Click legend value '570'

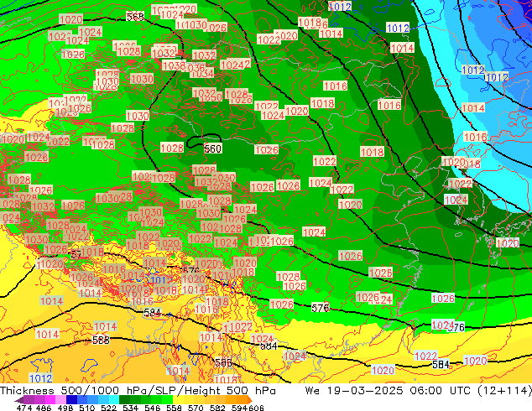click(x=196, y=408)
